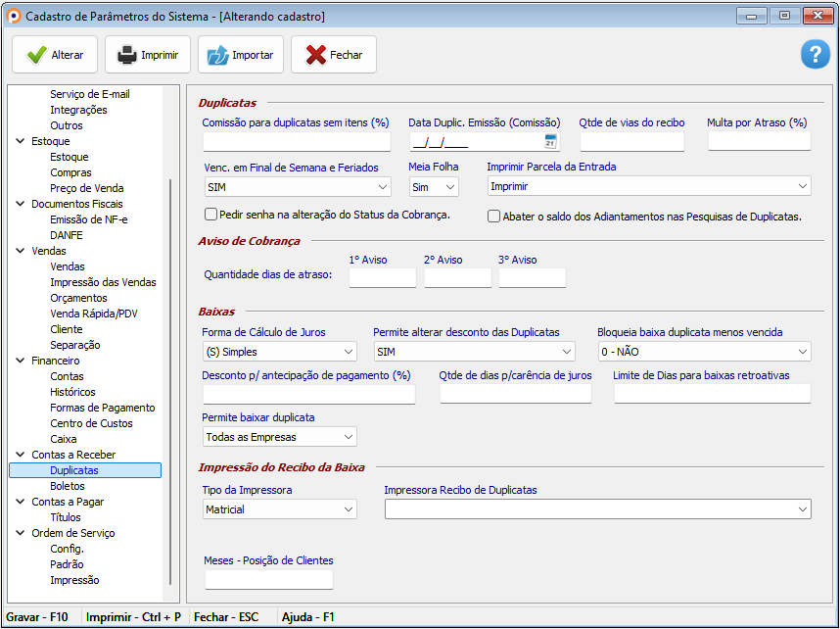
Task: Click the printer Imprimir icon
Action: (127, 55)
